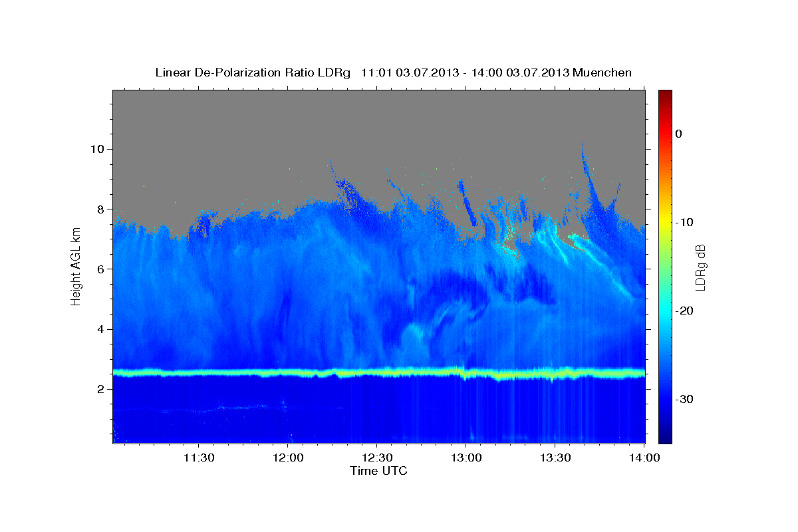Viewport: 798px width, 532px height.
Task: Click the plot title 'Linear De-Polarization Ratio LDRg'
Action: tap(253, 72)
